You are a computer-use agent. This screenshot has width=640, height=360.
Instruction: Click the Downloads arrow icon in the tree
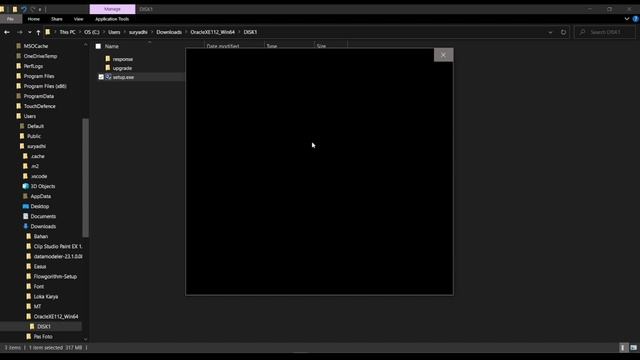26,227
